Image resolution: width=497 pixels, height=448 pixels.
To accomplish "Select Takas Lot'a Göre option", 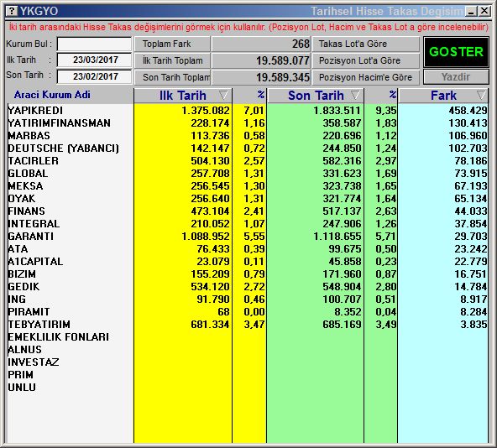I will click(x=366, y=44).
